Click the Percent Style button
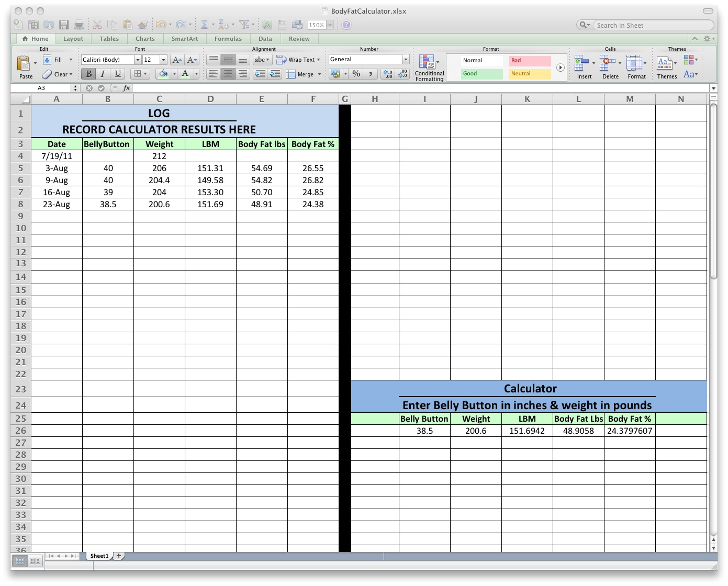 click(x=356, y=74)
